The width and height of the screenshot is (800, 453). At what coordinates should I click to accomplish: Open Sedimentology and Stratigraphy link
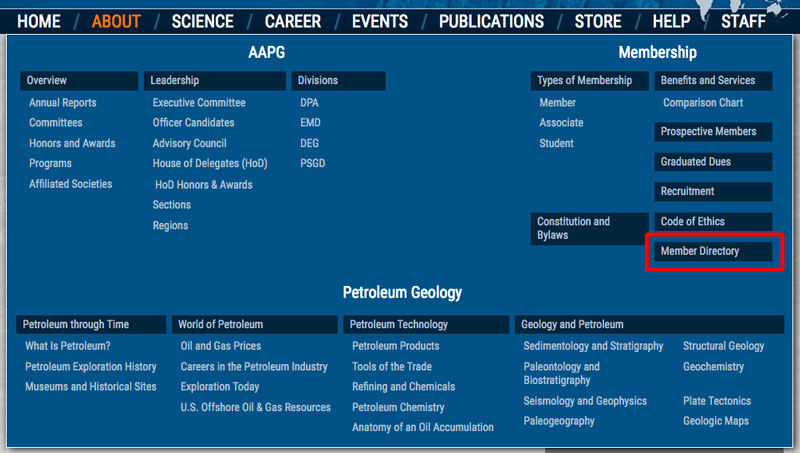click(593, 346)
